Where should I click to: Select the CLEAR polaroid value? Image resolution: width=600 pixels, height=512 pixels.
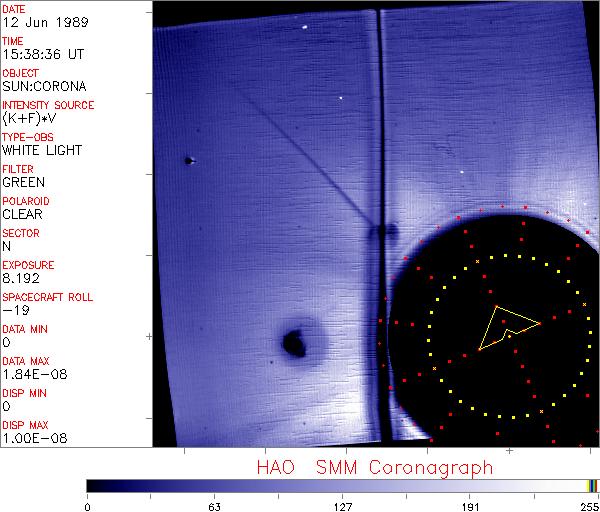22,215
